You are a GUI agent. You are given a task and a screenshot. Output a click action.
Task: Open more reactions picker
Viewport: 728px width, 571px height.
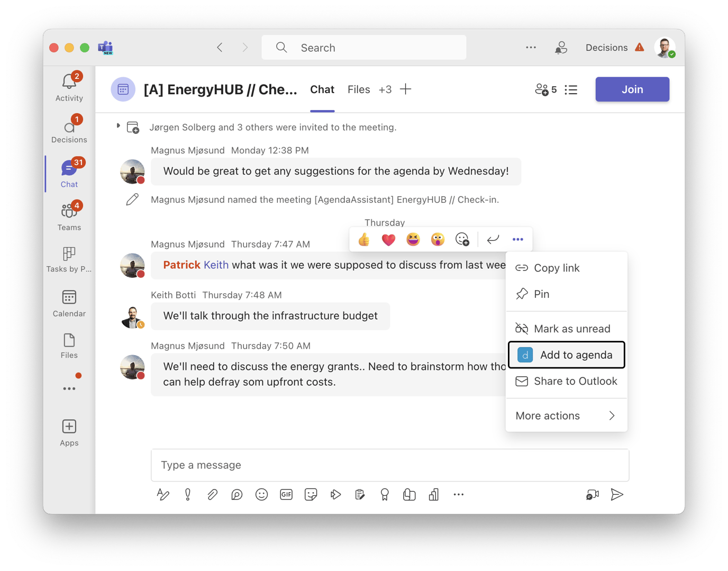click(462, 240)
